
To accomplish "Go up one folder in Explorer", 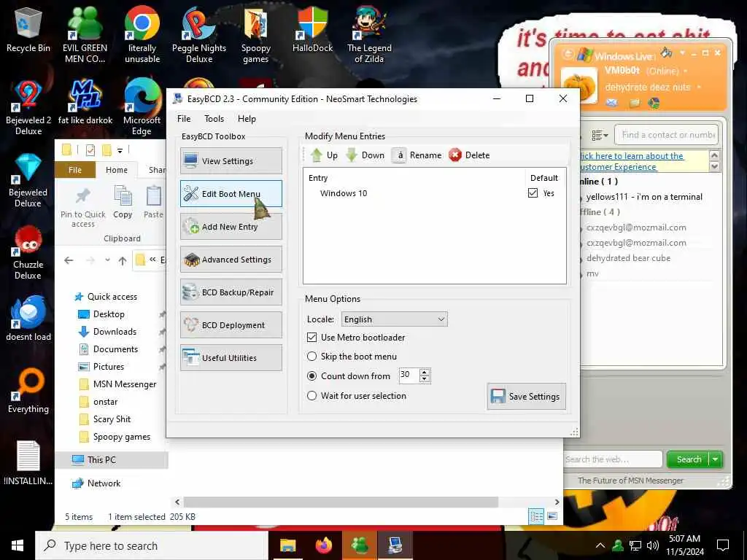I will click(123, 260).
